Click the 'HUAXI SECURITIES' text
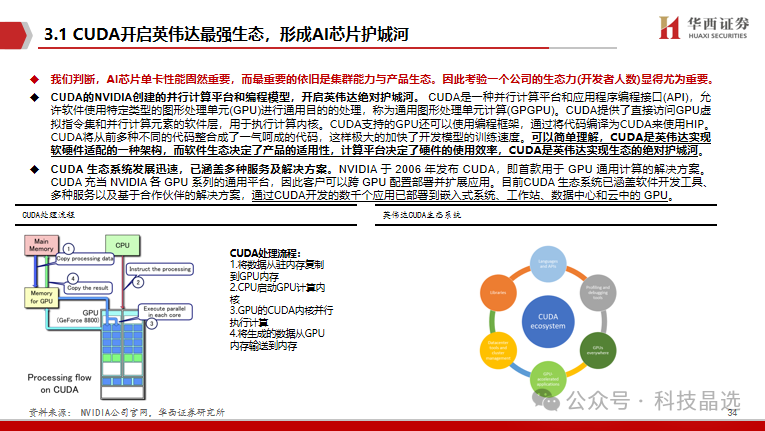Viewport: 765px width, 431px height. click(718, 36)
